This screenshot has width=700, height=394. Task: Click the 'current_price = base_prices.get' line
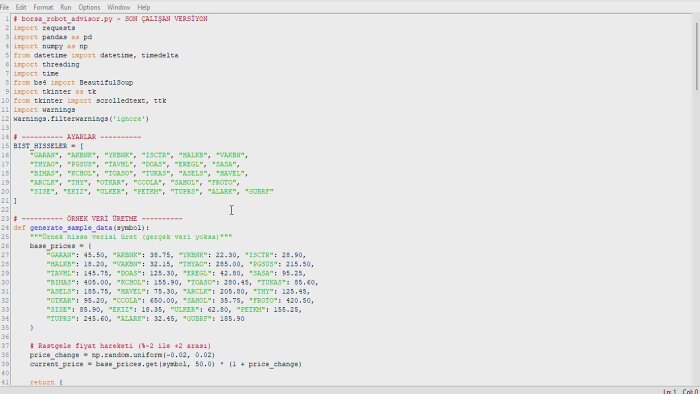click(166, 364)
